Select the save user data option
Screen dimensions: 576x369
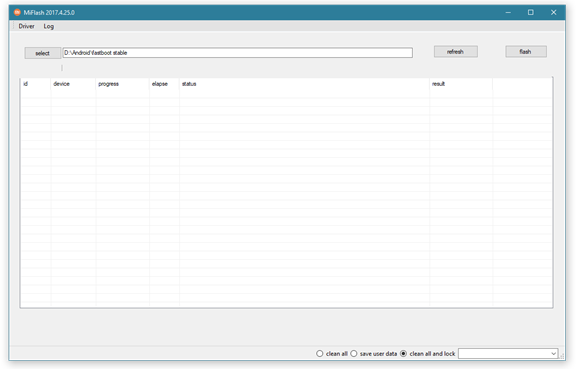tap(374, 354)
